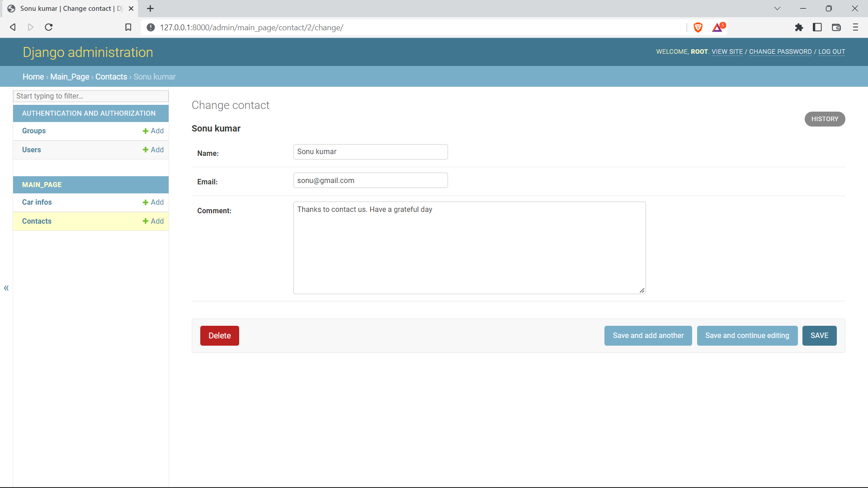Open the browser menu with three dots

856,27
